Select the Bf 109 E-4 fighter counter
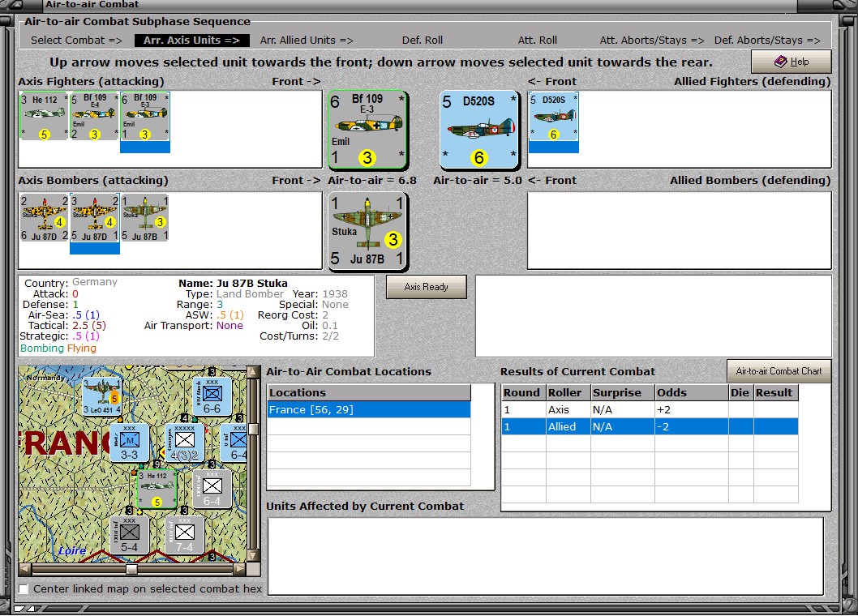Viewport: 858px width, 616px height. coord(94,116)
